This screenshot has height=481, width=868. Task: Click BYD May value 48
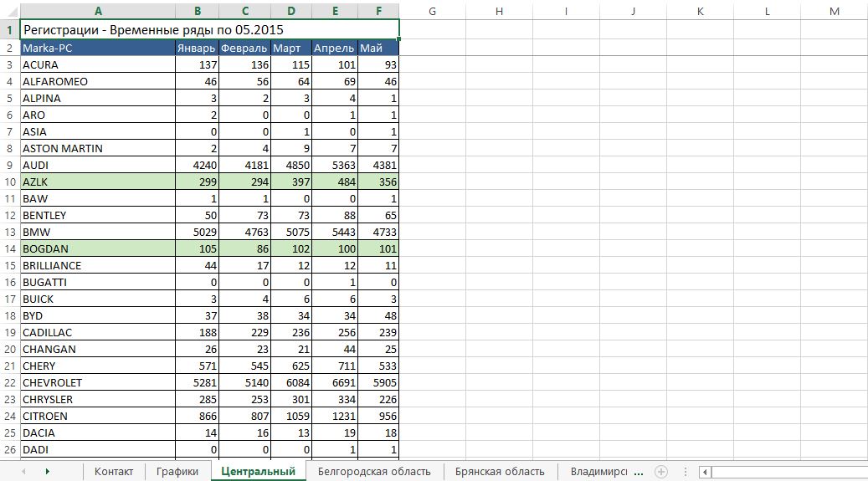pyautogui.click(x=378, y=315)
